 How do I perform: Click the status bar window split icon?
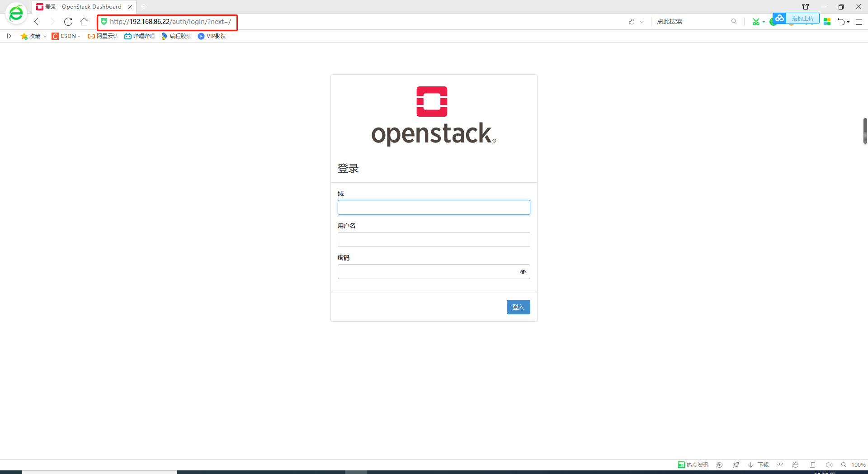[x=812, y=465]
